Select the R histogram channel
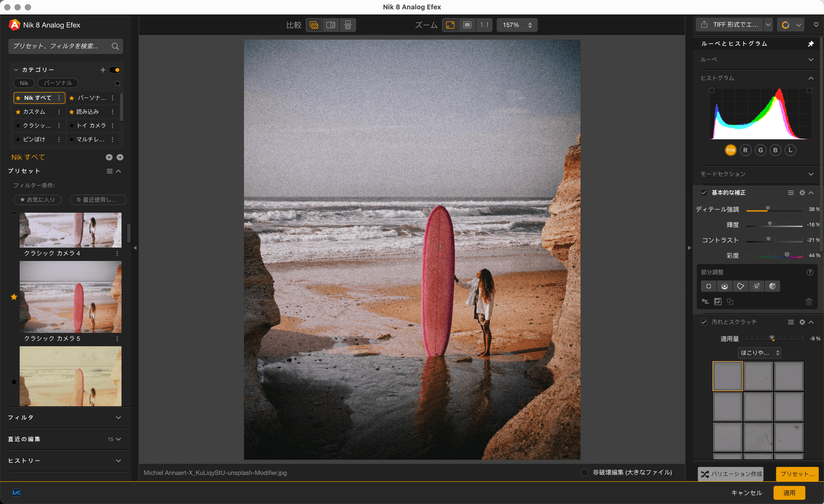Screen dimensions: 824x504 click(x=746, y=150)
